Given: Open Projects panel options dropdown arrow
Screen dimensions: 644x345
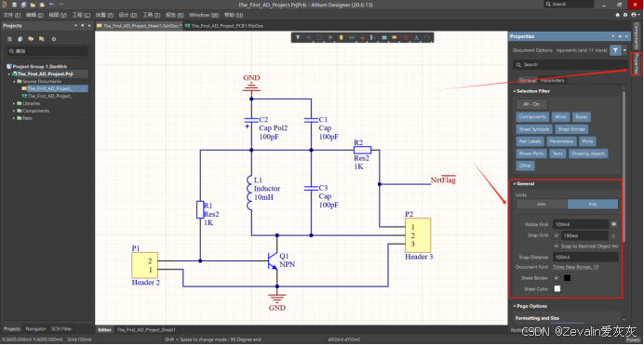Looking at the screenshot, I should 75,25.
